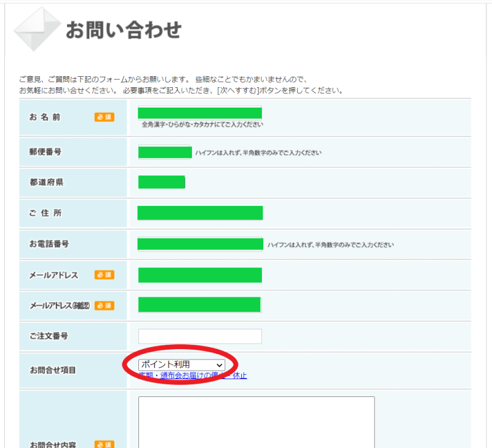Click the orange 必須 badge beside お名前
492x448 pixels.
[x=104, y=117]
